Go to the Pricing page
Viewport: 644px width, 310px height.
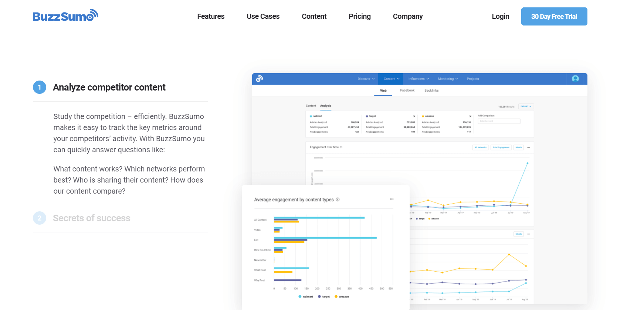pos(359,16)
